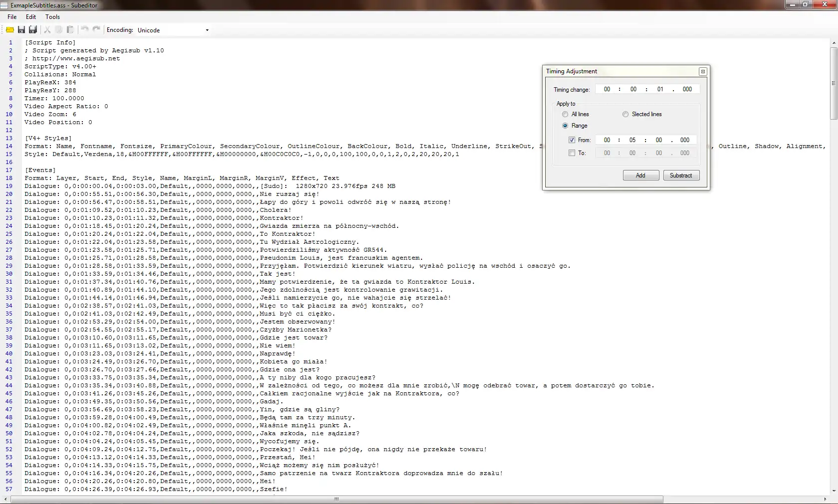Click the '[Events]' section header

(40, 170)
